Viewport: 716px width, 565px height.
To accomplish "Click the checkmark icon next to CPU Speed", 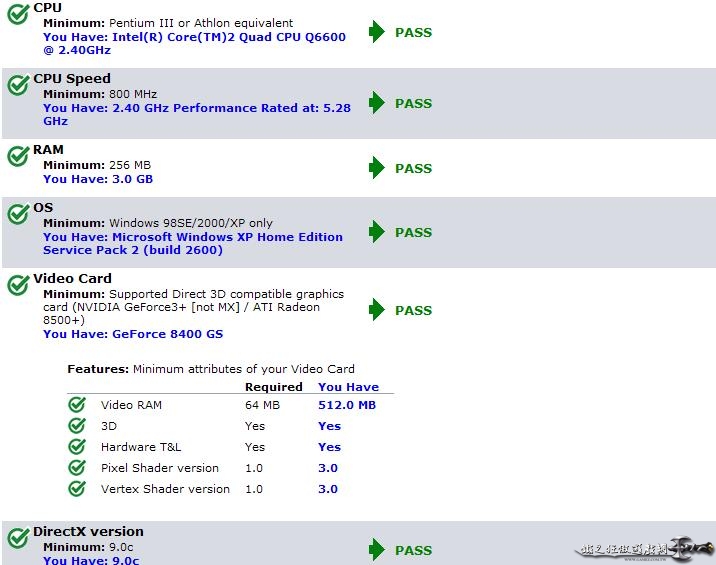I will [18, 85].
